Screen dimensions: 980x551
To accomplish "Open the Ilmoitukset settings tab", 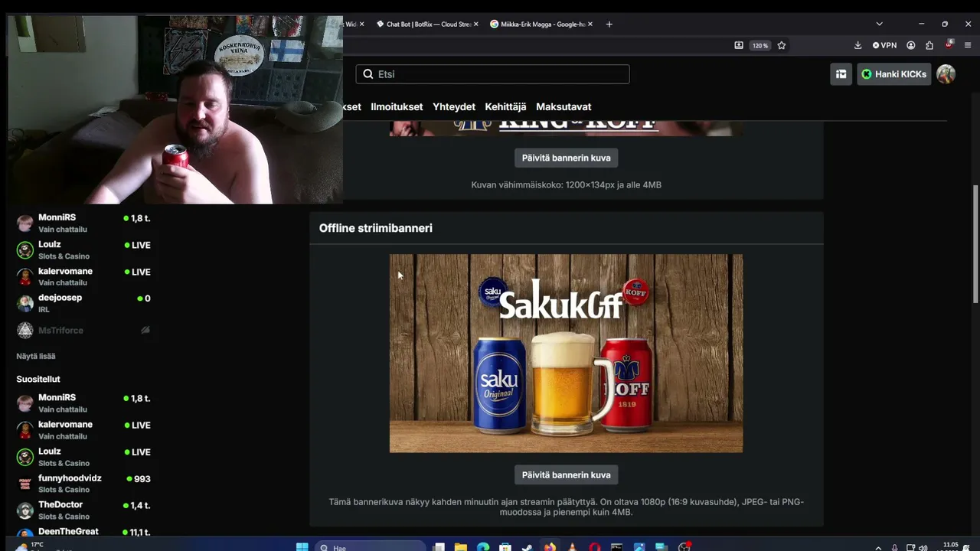I will [x=397, y=107].
